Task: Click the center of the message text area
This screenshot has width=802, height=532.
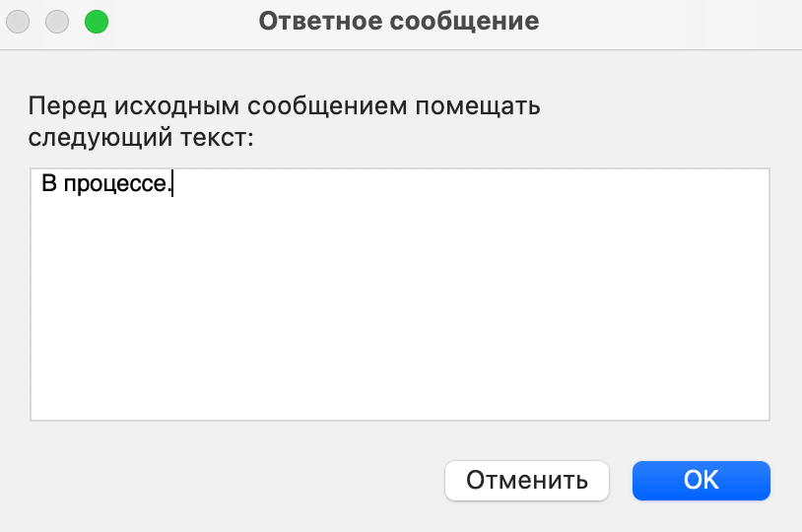Action: (x=400, y=295)
